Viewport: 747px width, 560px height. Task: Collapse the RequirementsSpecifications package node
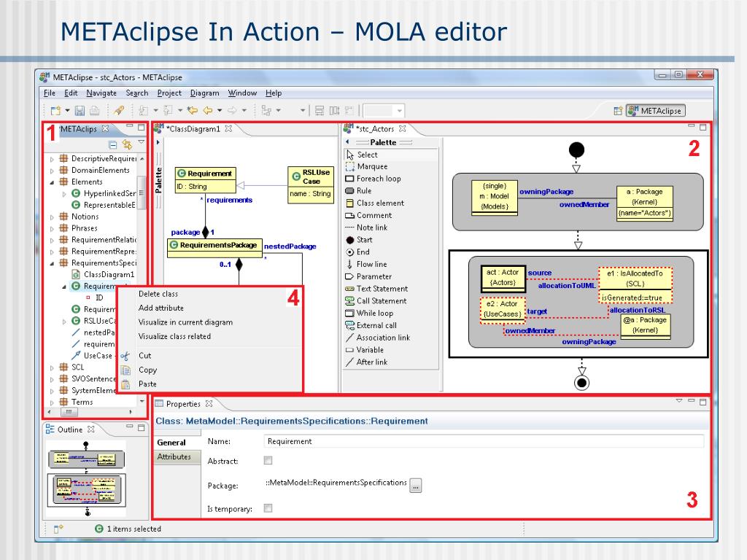[52, 263]
